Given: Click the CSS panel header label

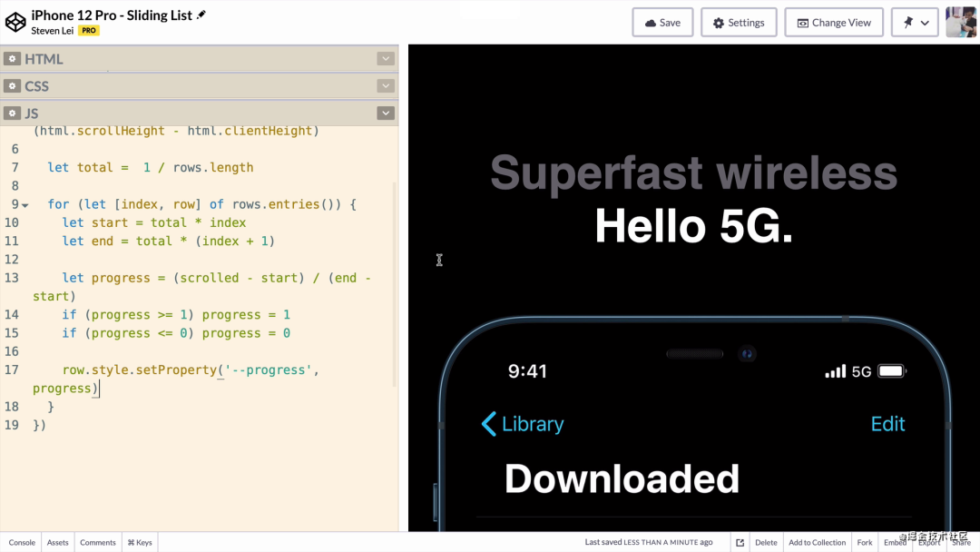Looking at the screenshot, I should (37, 85).
